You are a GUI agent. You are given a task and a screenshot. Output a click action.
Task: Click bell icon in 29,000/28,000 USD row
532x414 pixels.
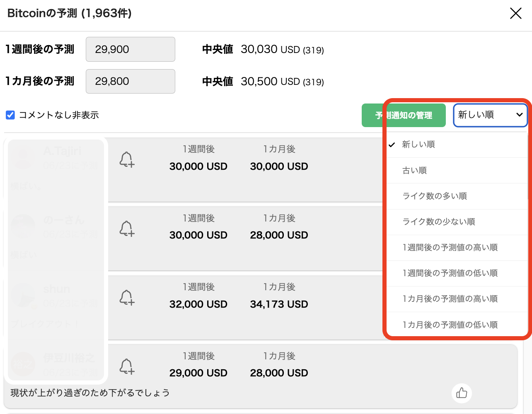tap(127, 366)
